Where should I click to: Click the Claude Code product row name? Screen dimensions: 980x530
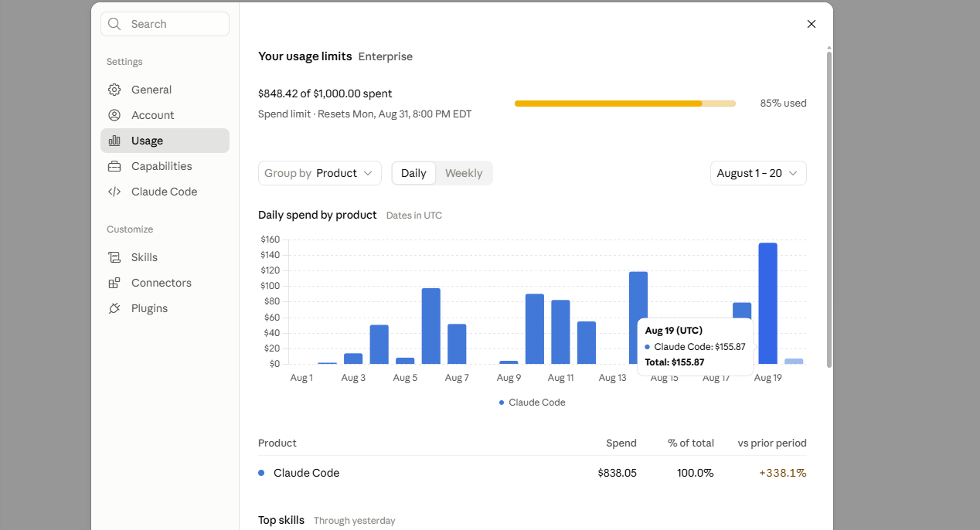(307, 473)
